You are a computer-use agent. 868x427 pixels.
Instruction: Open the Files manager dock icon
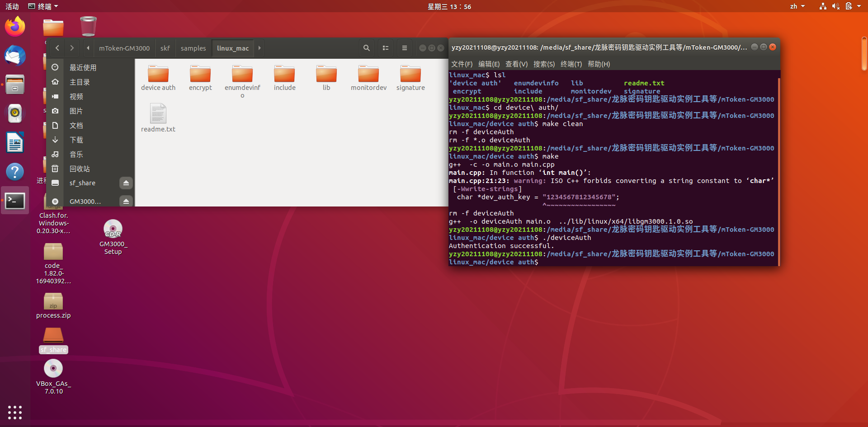tap(15, 84)
